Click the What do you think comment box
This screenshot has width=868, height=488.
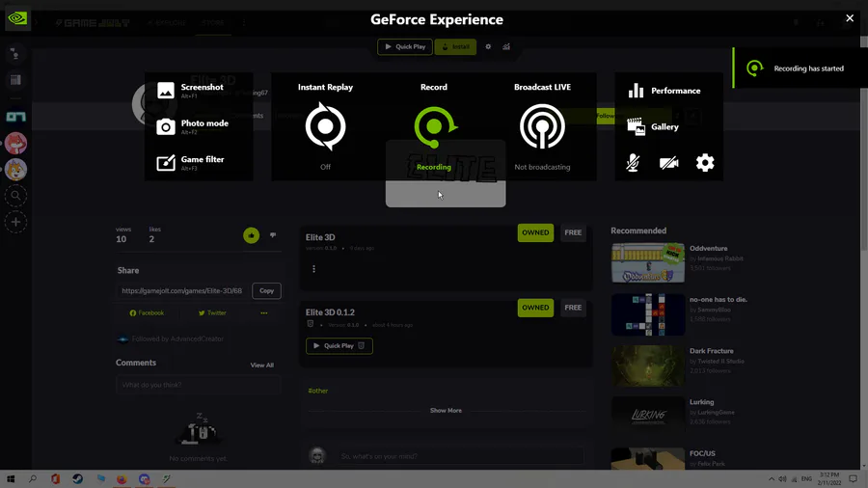(x=198, y=385)
